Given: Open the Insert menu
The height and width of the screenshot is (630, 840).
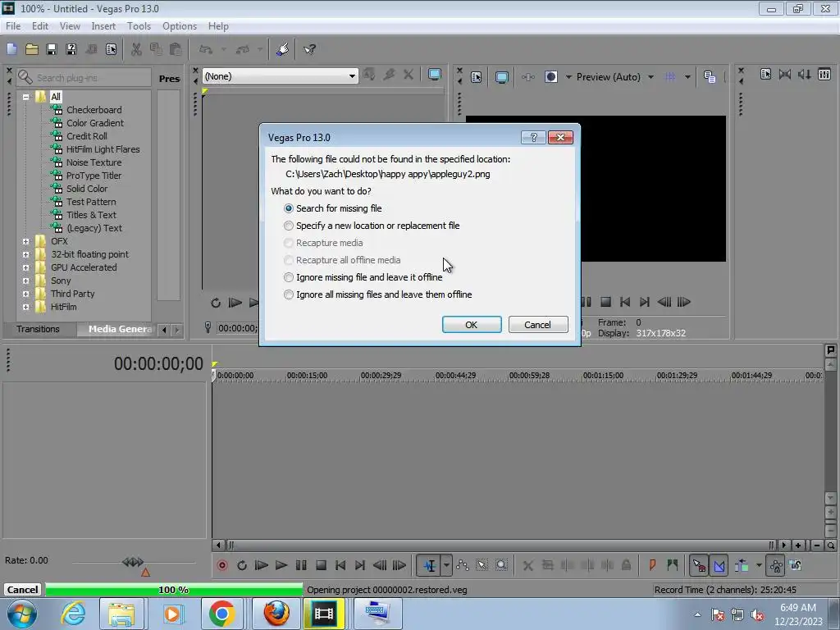Looking at the screenshot, I should (103, 25).
